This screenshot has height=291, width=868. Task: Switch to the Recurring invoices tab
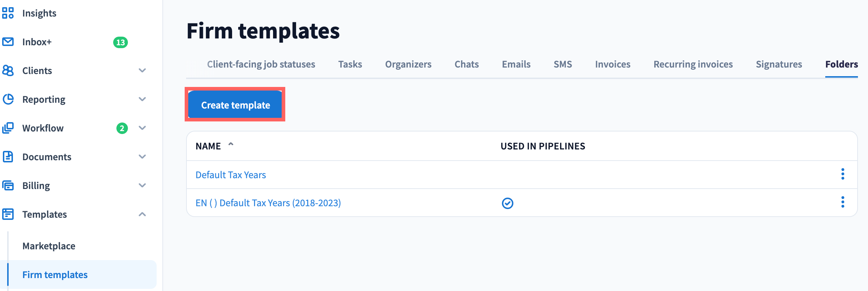click(693, 64)
